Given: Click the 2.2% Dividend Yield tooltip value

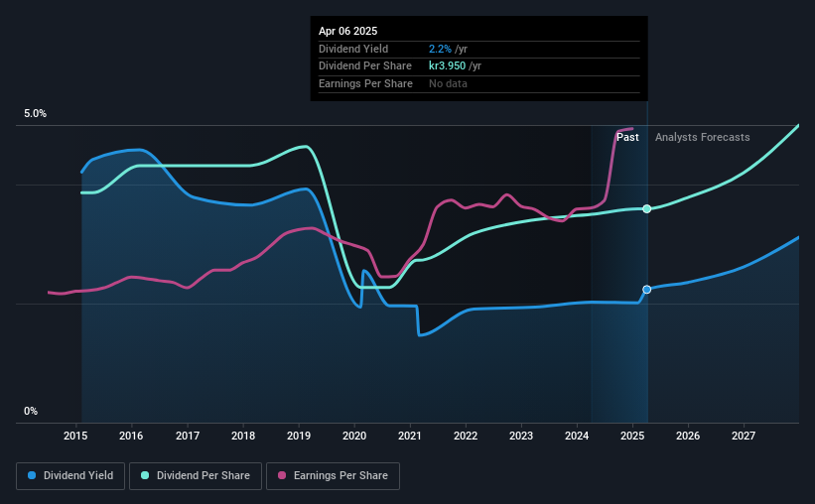Looking at the screenshot, I should 440,49.
